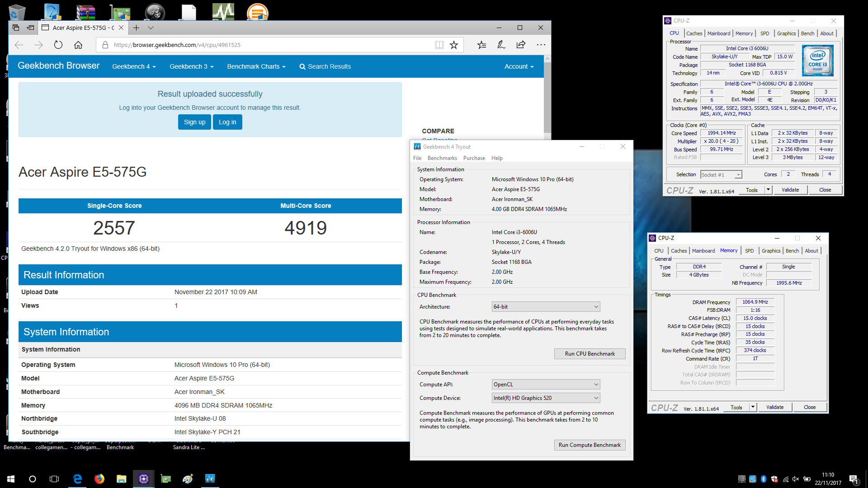The width and height of the screenshot is (868, 488).
Task: Click the Edge share icon
Action: 521,45
